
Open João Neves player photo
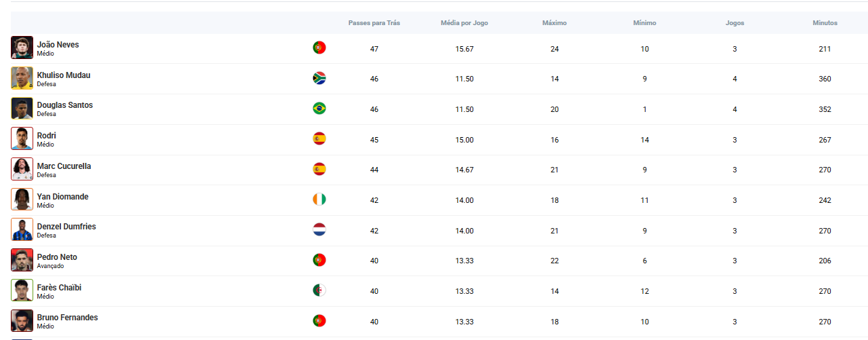point(22,48)
